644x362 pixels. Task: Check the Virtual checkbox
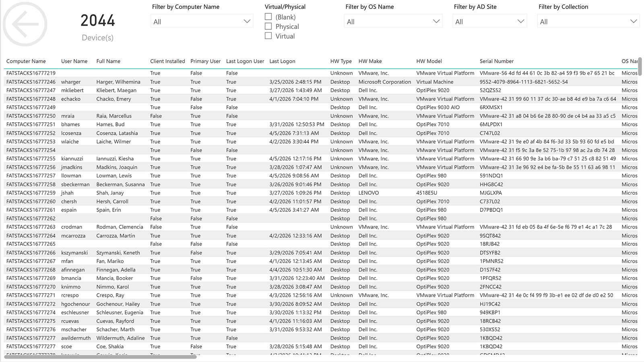[268, 36]
